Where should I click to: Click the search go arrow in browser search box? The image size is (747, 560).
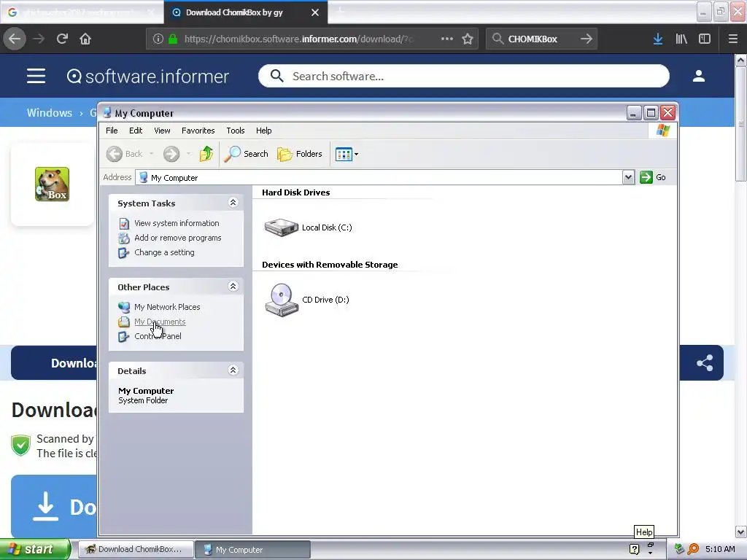click(587, 39)
